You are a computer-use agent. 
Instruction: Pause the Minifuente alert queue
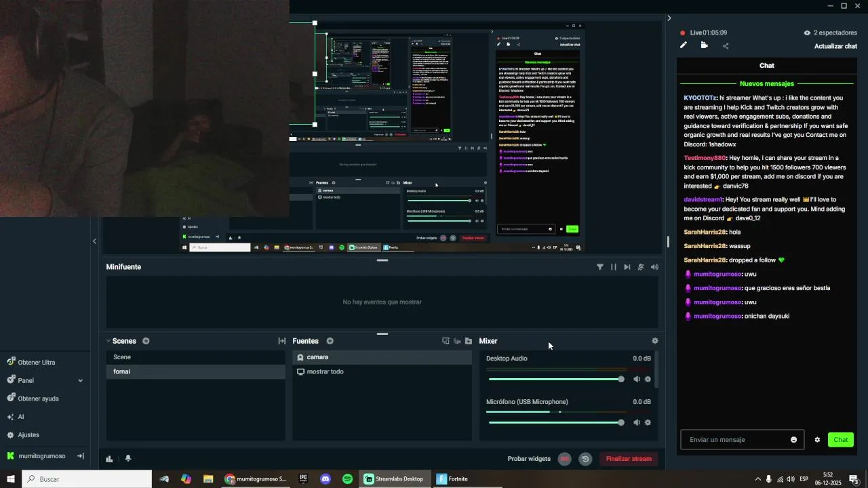point(614,267)
